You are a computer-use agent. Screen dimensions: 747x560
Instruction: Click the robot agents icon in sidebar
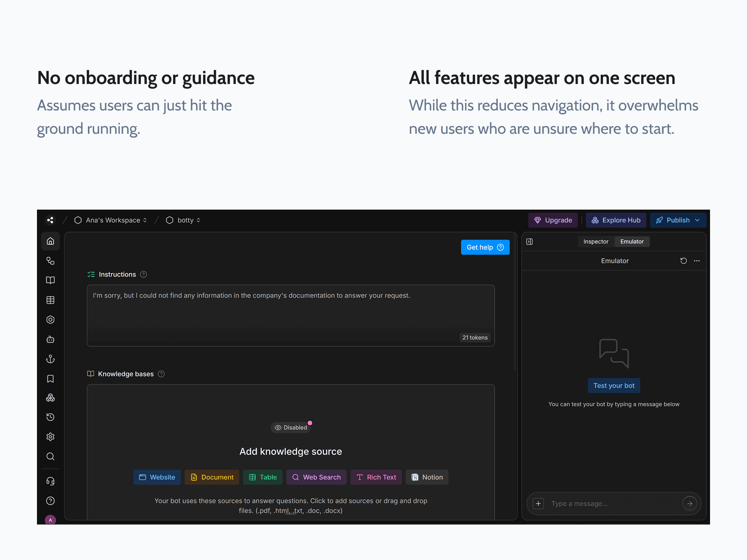coord(51,339)
